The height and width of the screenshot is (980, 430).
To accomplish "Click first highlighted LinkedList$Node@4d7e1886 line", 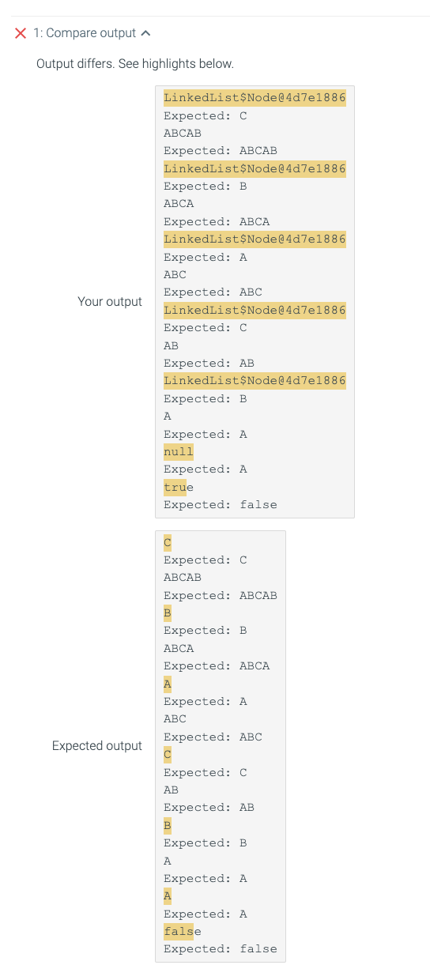I will (x=255, y=98).
